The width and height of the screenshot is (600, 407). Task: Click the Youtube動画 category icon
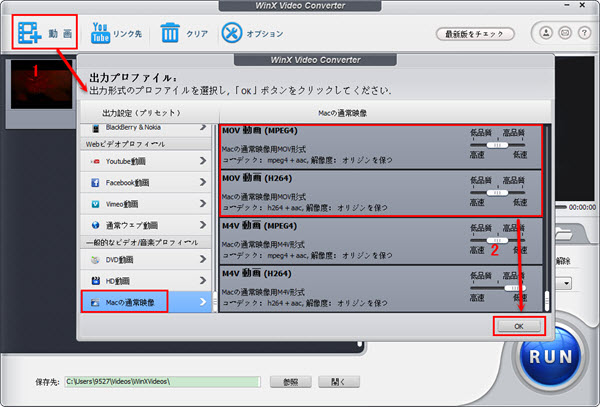click(x=95, y=161)
